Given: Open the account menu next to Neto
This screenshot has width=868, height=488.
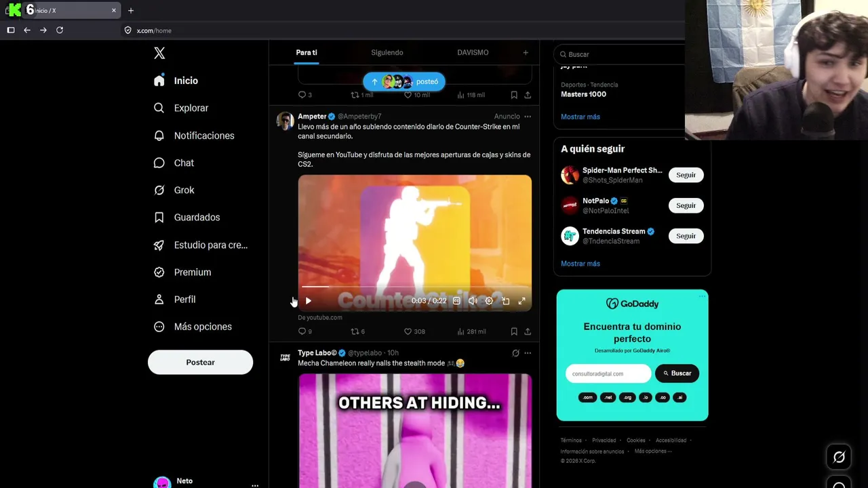Looking at the screenshot, I should [255, 485].
